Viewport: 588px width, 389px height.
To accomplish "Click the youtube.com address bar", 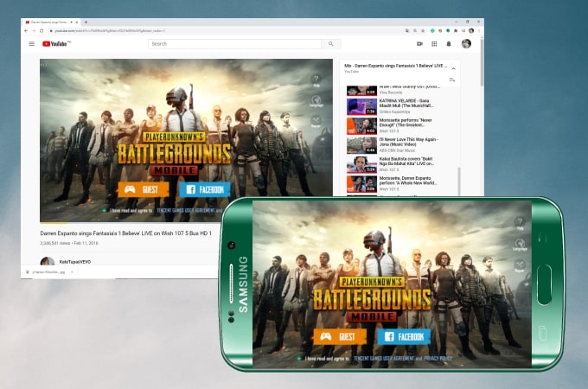I will [x=225, y=31].
